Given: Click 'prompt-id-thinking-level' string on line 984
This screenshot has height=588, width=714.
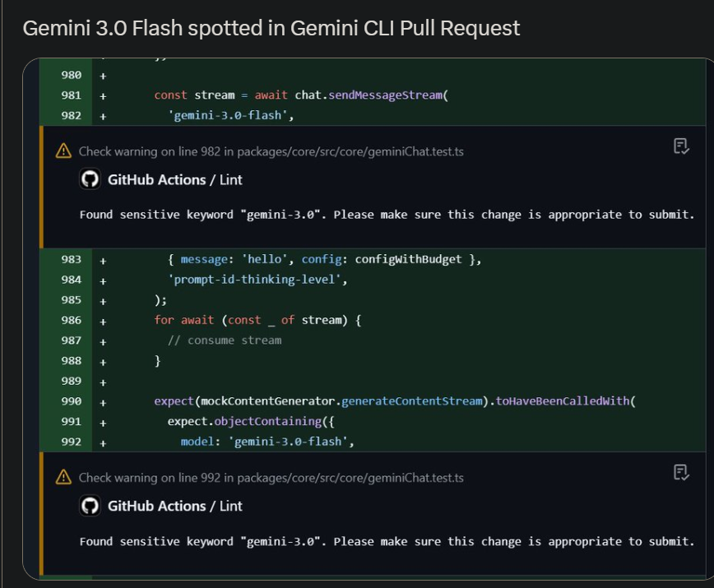Looking at the screenshot, I should [254, 280].
